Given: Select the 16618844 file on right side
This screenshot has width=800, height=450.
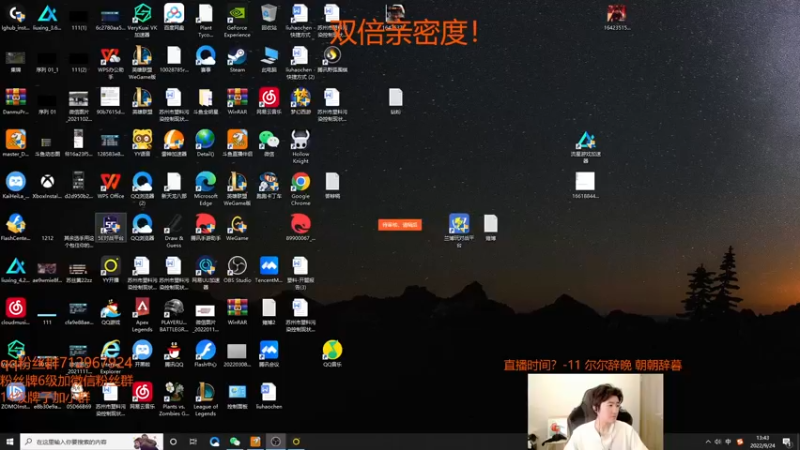Looking at the screenshot, I should 585,185.
